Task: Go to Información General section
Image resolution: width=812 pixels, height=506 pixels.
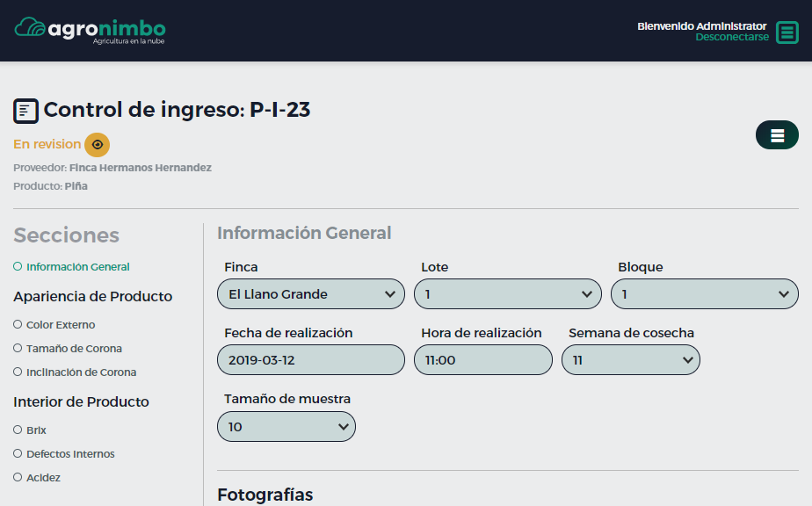Action: [x=77, y=267]
